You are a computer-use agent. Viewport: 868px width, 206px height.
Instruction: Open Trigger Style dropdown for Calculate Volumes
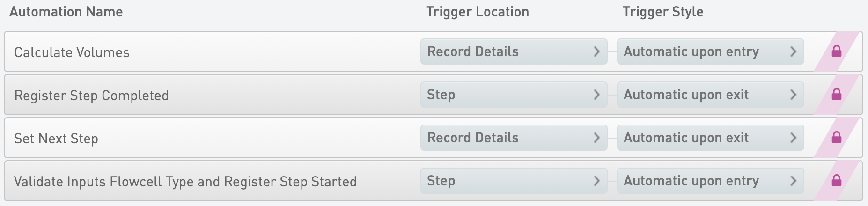710,51
